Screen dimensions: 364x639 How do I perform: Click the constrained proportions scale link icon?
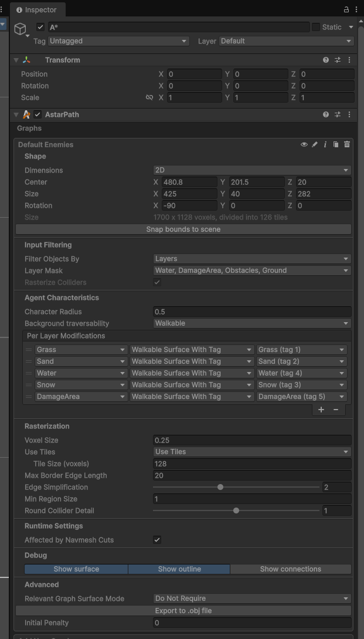(149, 97)
